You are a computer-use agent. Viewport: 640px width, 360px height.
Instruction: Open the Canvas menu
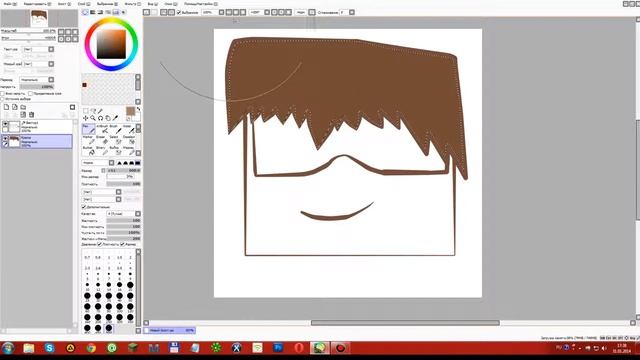pos(64,4)
